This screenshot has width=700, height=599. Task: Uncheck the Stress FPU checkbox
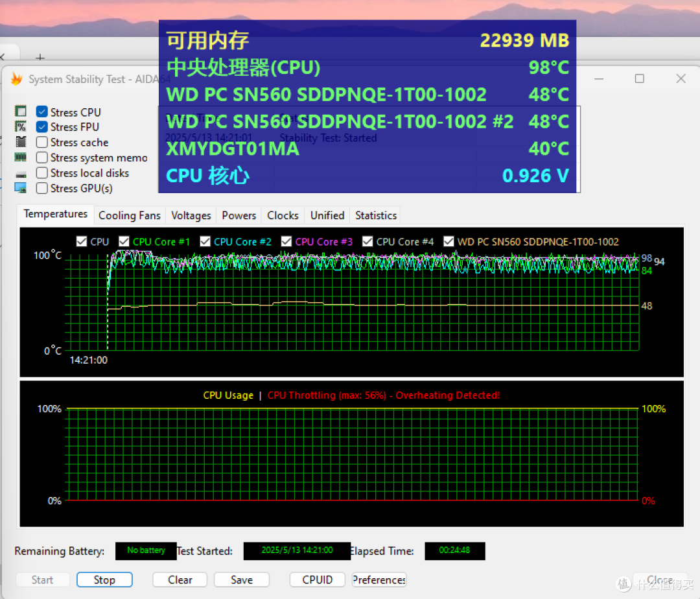pyautogui.click(x=42, y=127)
